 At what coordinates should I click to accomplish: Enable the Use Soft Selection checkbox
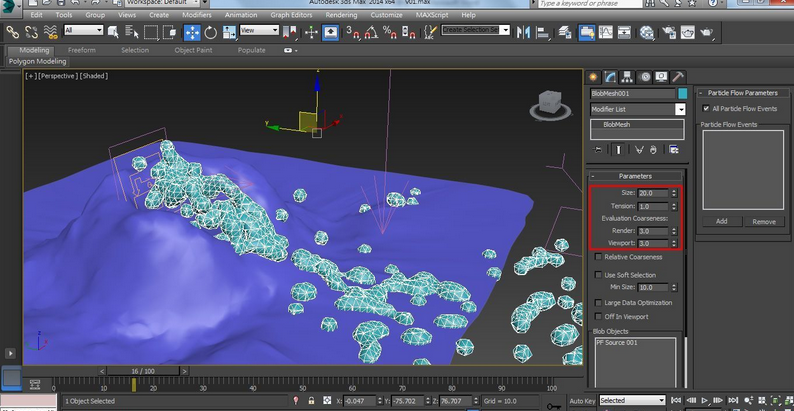[597, 274]
